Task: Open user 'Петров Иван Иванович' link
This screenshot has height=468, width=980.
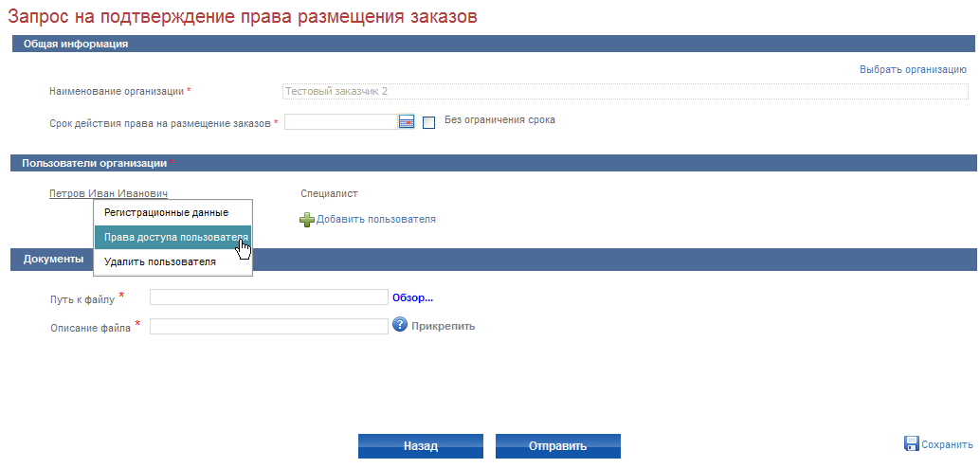Action: 108,193
